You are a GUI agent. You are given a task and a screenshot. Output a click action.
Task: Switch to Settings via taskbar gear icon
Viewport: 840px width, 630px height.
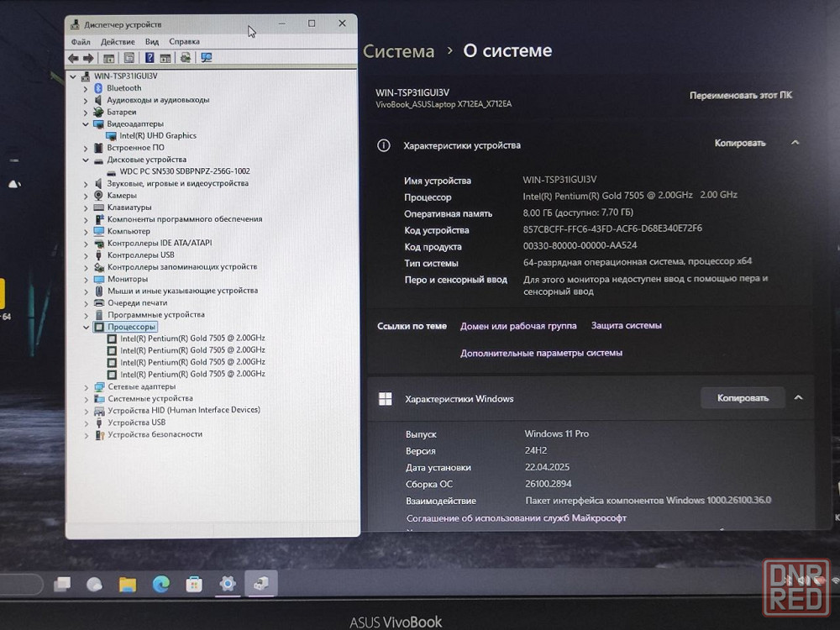pos(227,584)
